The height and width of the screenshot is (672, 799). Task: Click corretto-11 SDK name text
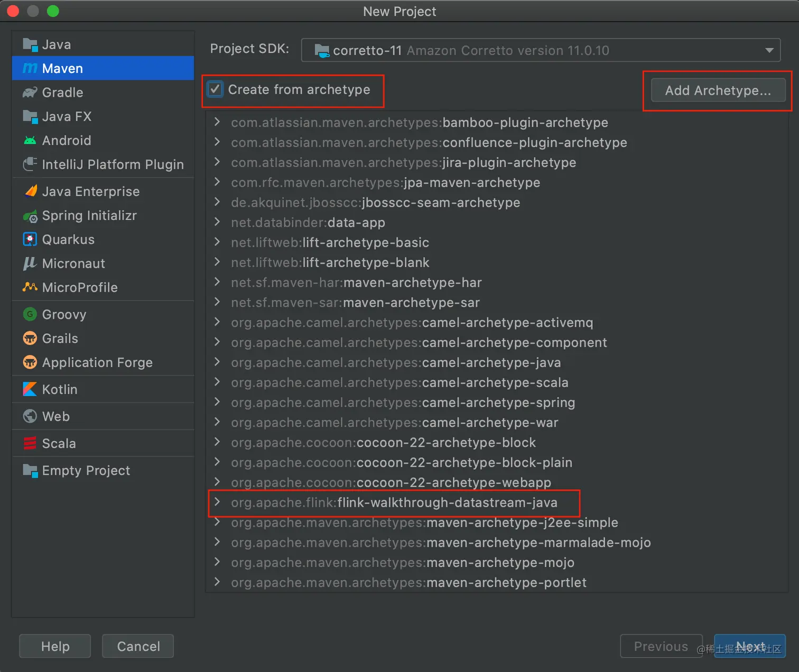[x=367, y=51]
